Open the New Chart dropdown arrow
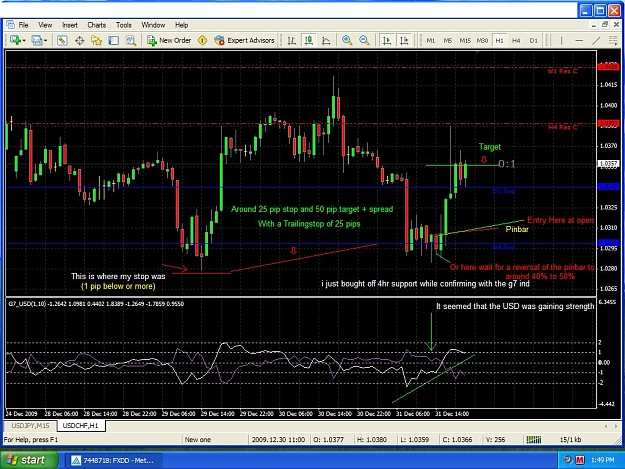Image resolution: width=625 pixels, height=469 pixels. coord(24,41)
